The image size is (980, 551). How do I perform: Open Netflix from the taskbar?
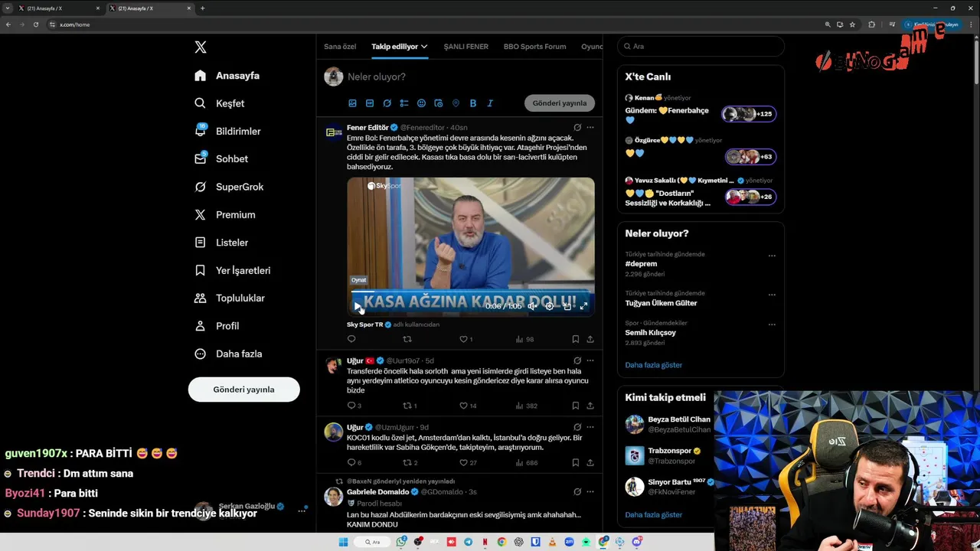coord(485,542)
